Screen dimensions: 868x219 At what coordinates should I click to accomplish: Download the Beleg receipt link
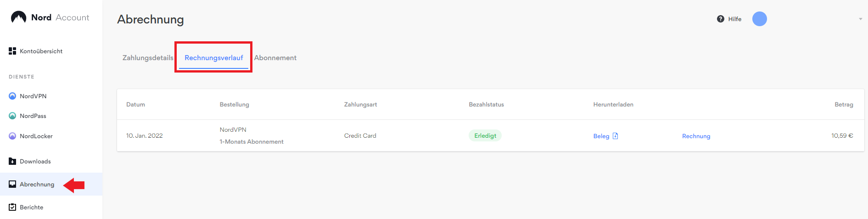[601, 136]
